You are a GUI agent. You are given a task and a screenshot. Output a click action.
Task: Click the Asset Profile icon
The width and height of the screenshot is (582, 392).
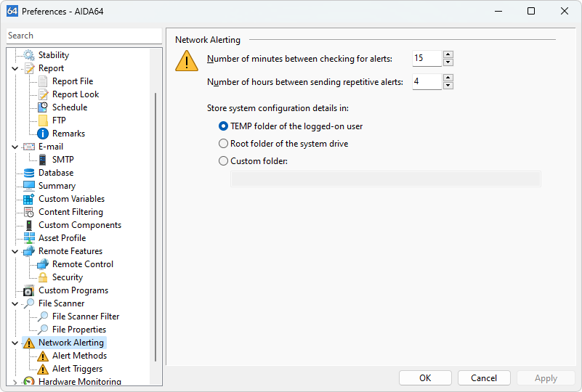[x=29, y=238]
